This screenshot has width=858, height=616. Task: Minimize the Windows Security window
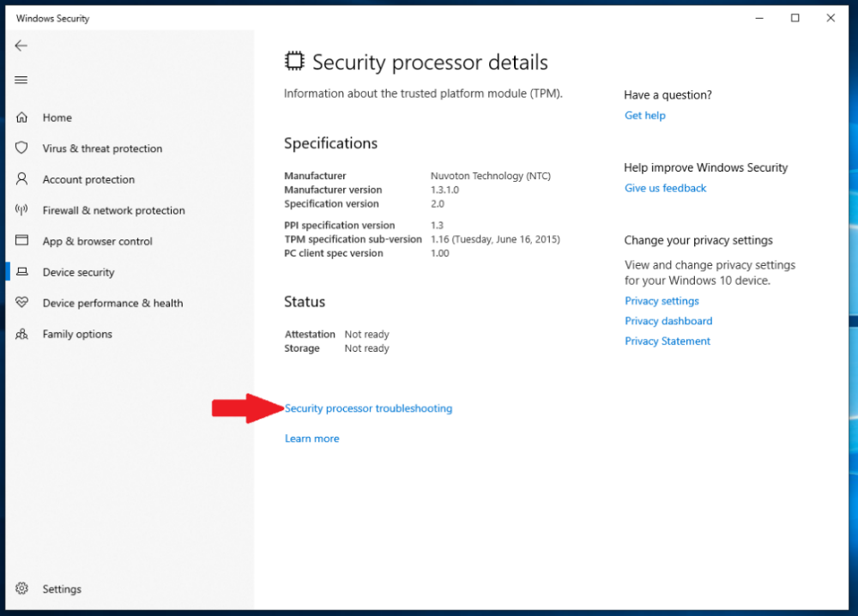click(x=759, y=18)
